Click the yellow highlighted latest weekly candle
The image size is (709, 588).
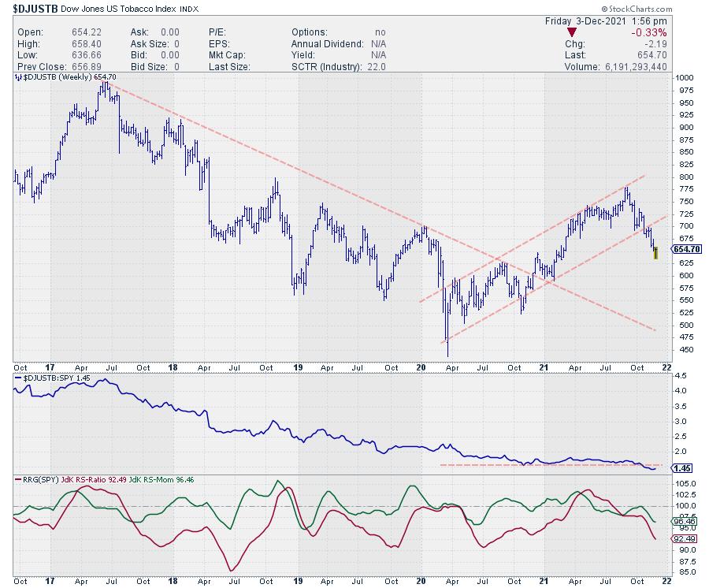coord(655,254)
